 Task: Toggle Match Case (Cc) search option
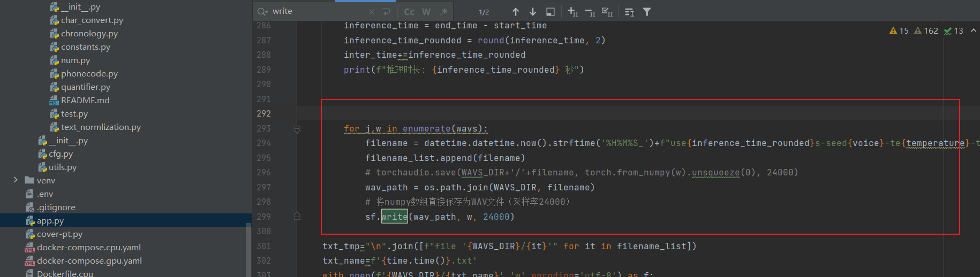coord(409,12)
